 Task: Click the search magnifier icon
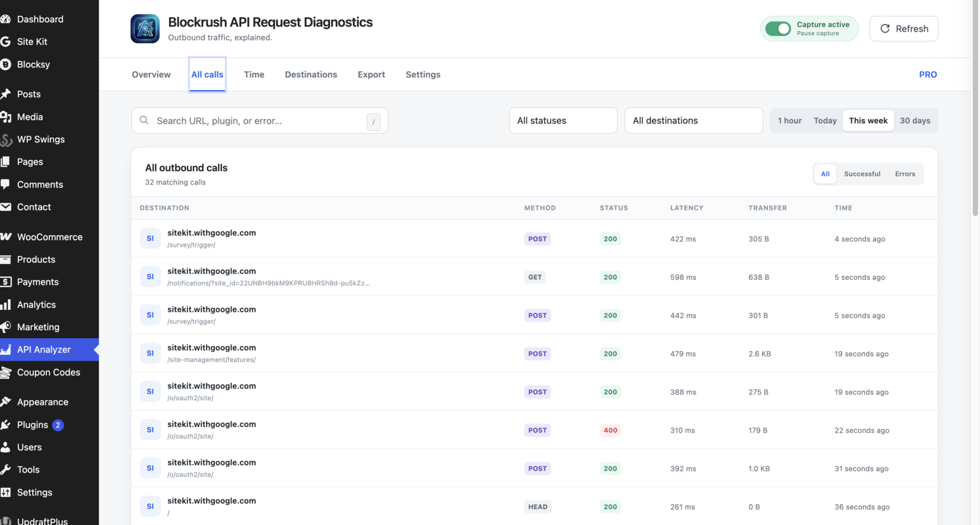point(144,120)
